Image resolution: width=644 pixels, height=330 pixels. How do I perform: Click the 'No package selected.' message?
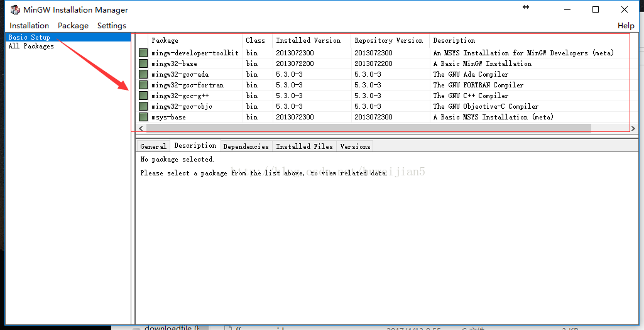[x=177, y=159]
